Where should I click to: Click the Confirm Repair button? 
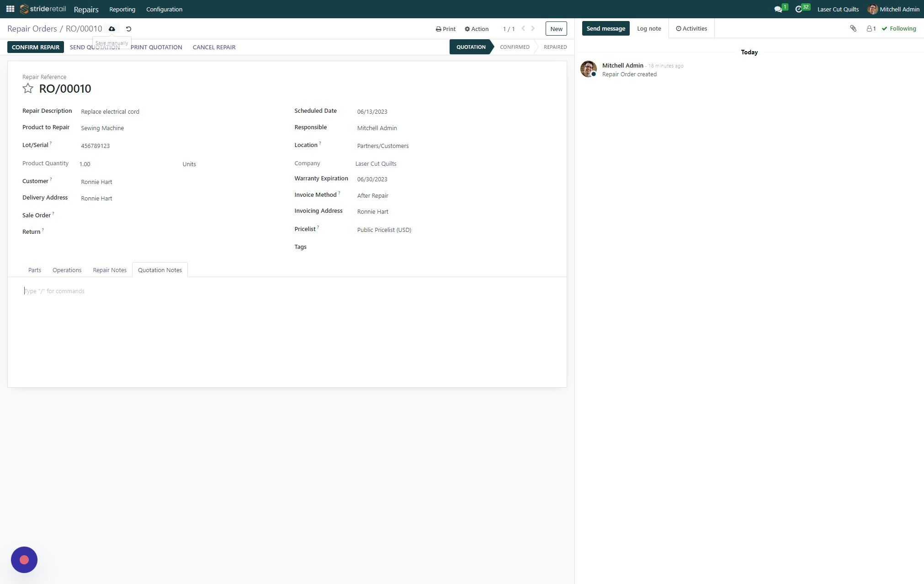(x=36, y=47)
